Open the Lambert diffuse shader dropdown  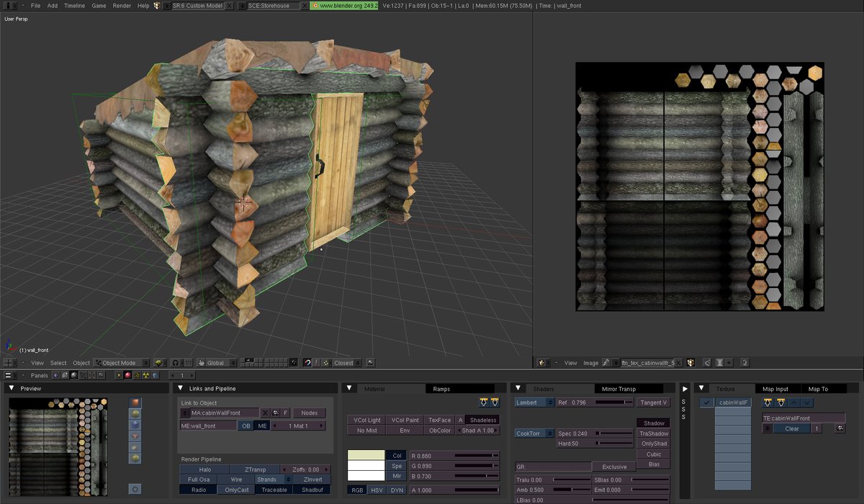click(534, 402)
